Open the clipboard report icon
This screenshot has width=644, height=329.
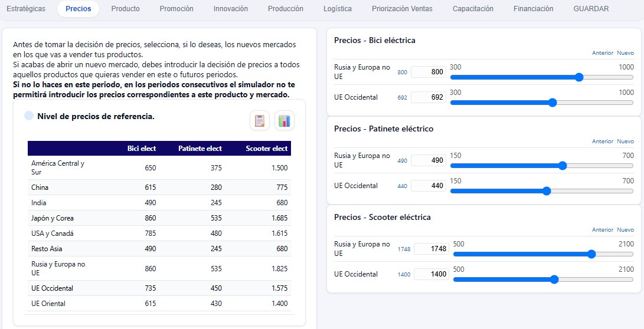point(260,121)
